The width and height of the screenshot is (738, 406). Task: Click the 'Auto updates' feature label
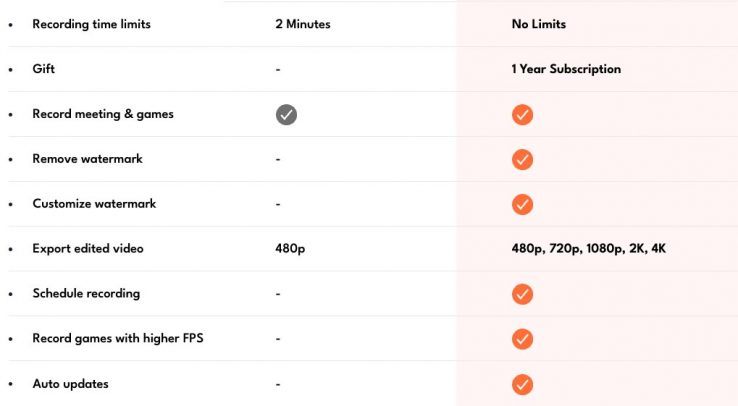click(x=70, y=384)
